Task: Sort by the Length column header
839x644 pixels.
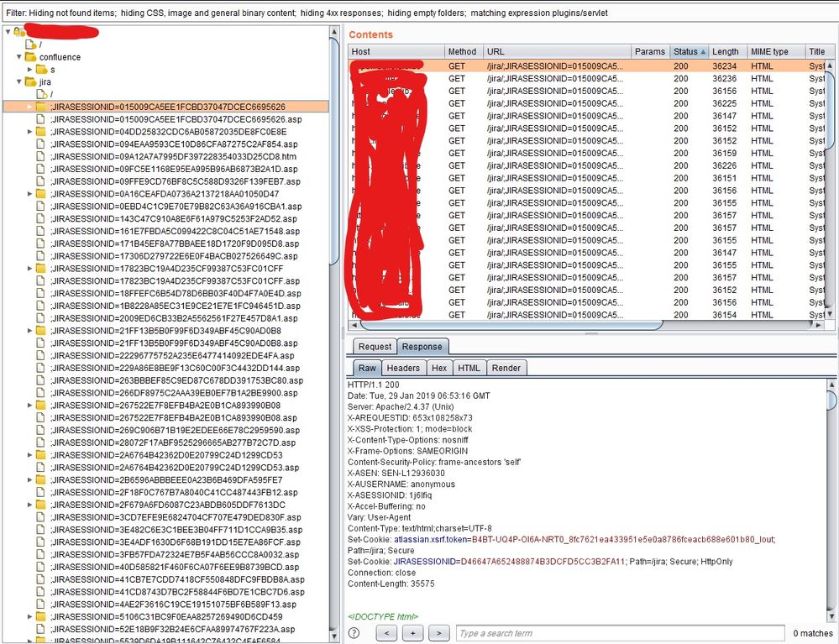Action: [x=727, y=51]
